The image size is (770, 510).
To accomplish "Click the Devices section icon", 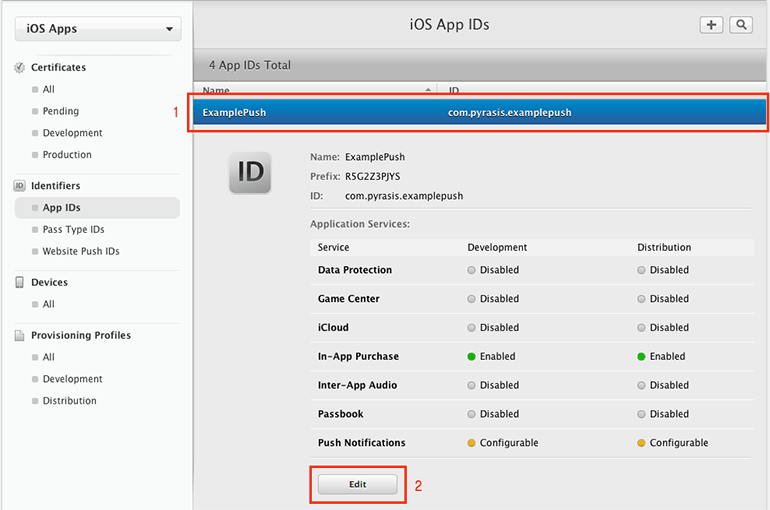I will pos(20,283).
